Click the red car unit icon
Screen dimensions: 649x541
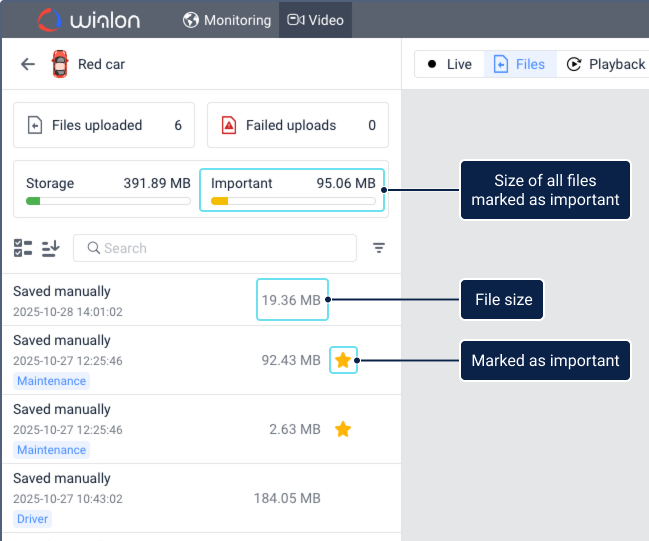[60, 65]
